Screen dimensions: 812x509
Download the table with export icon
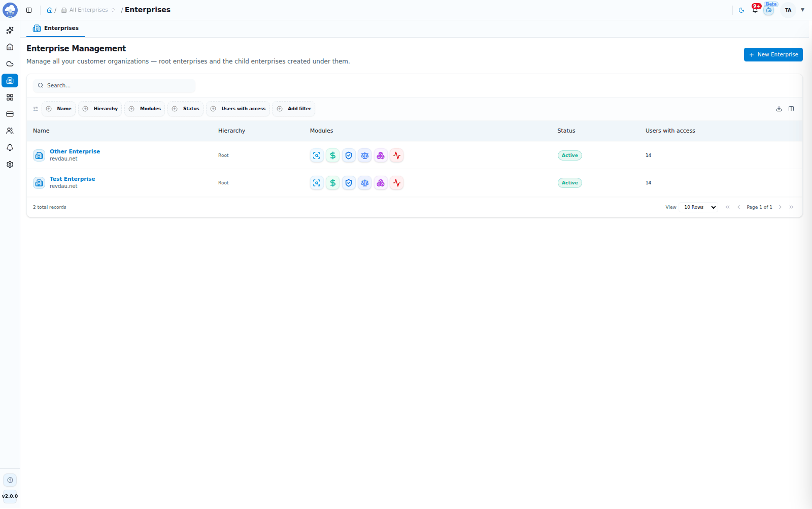(x=779, y=109)
